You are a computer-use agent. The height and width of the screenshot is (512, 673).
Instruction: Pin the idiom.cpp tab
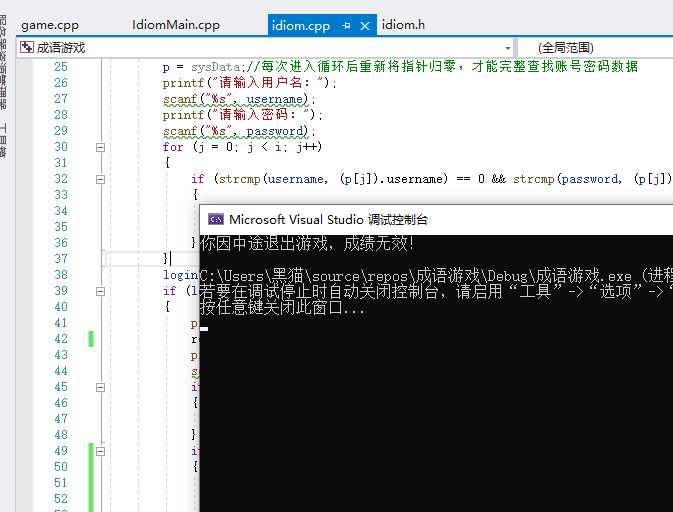tap(346, 26)
